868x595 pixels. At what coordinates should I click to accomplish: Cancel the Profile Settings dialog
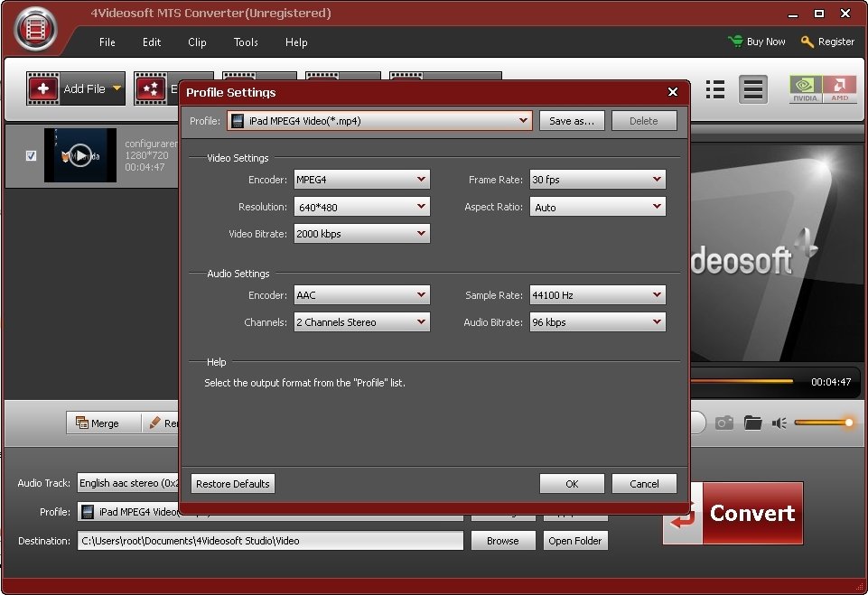click(644, 483)
